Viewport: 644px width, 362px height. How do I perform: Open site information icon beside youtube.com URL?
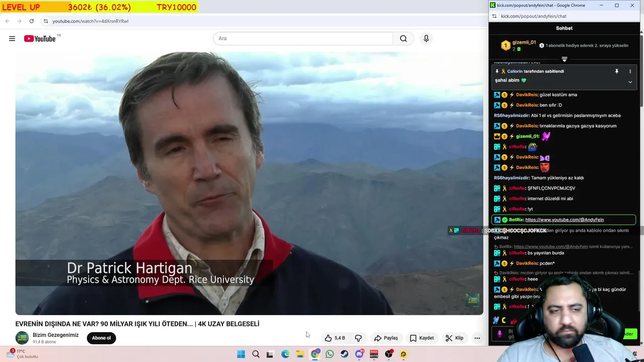(x=46, y=21)
